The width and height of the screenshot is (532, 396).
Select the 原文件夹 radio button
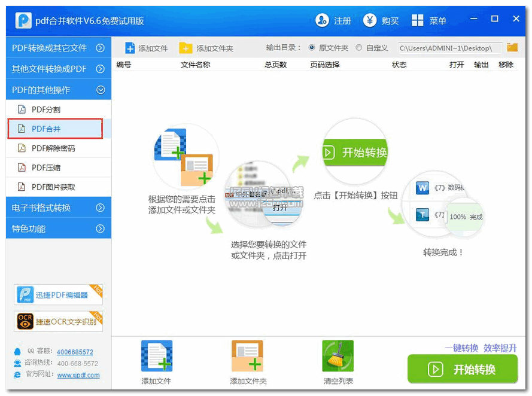point(311,48)
